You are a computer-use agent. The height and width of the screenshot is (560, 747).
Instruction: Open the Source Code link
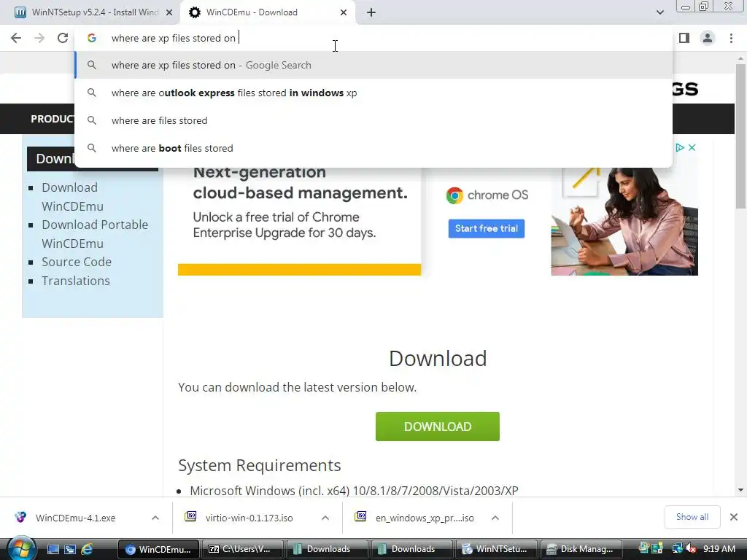pos(77,262)
